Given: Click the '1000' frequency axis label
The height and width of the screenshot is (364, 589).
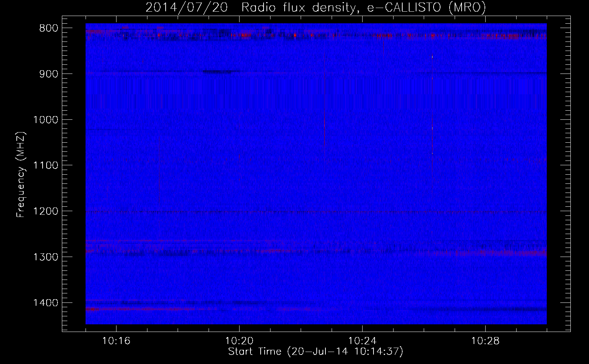Looking at the screenshot, I should (46, 120).
